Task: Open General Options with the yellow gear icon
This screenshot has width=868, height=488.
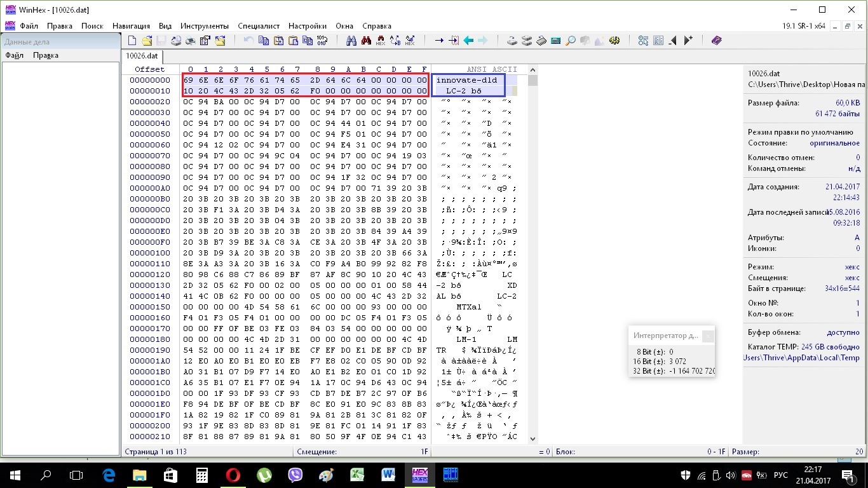Action: click(614, 41)
